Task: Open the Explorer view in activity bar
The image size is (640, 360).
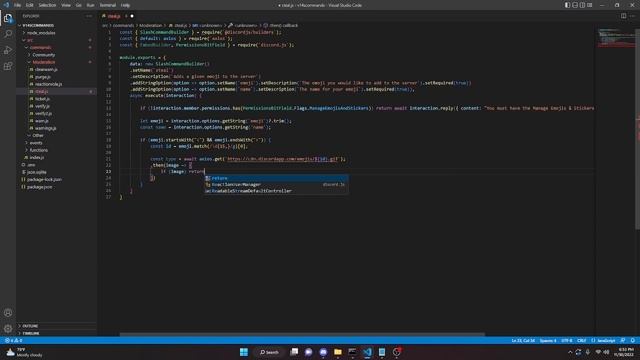Action: [8, 18]
